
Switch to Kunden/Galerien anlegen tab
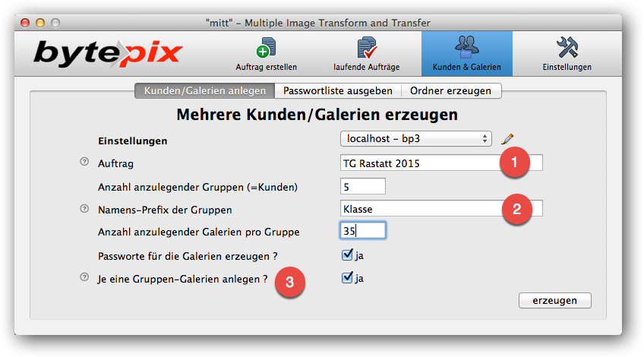point(204,91)
